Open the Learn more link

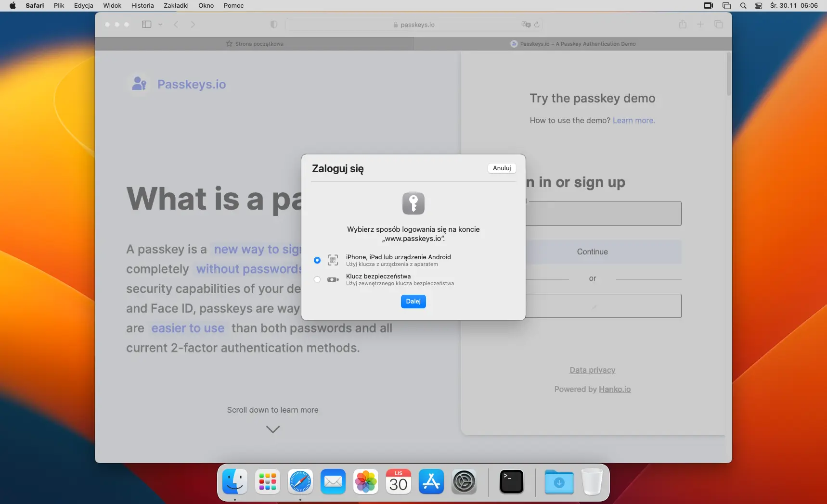[633, 120]
